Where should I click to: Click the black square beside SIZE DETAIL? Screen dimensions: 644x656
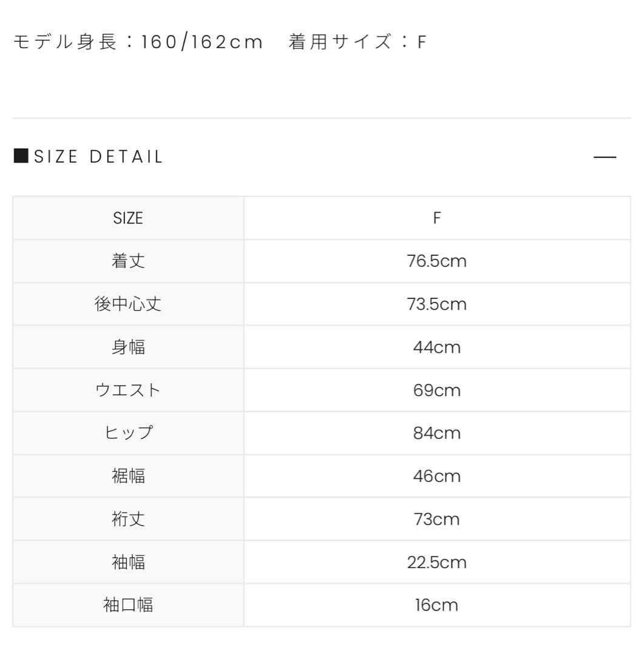(x=21, y=157)
